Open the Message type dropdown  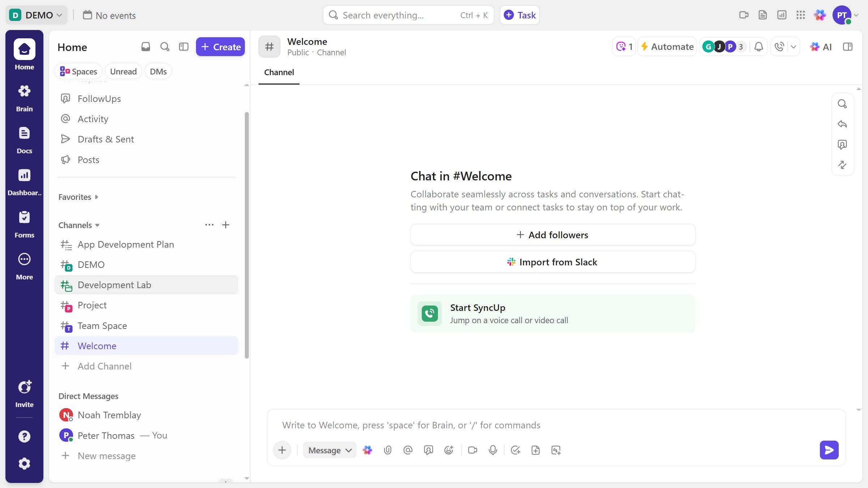[329, 450]
